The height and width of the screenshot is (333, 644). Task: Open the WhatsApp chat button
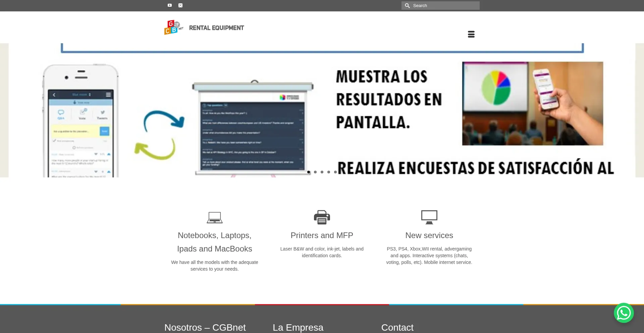click(624, 313)
